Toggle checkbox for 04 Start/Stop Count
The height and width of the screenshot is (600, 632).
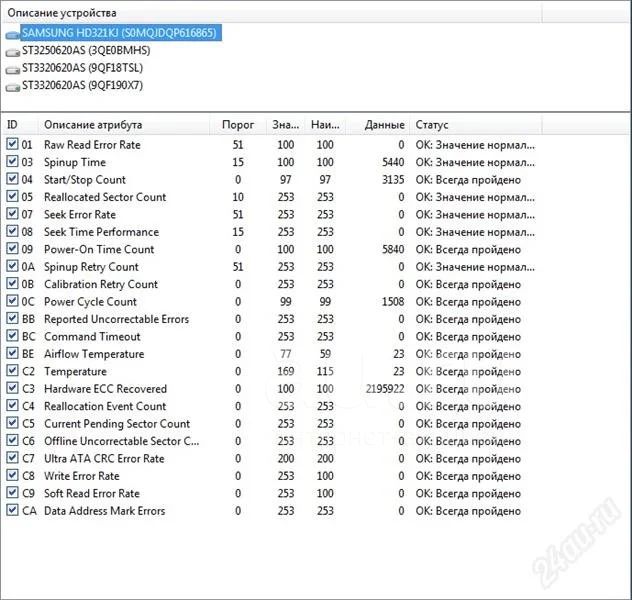(12, 179)
